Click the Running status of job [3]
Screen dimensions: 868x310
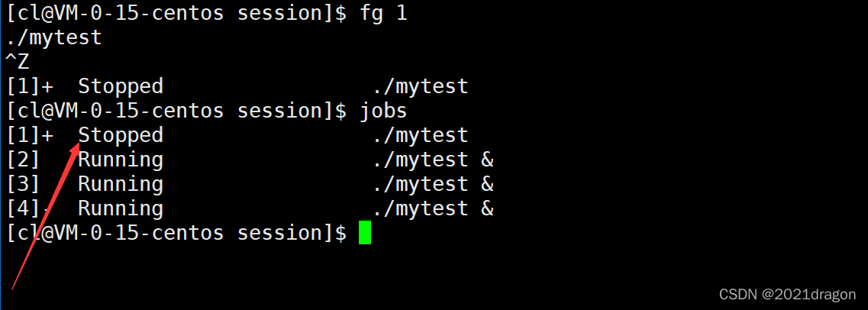tap(121, 184)
